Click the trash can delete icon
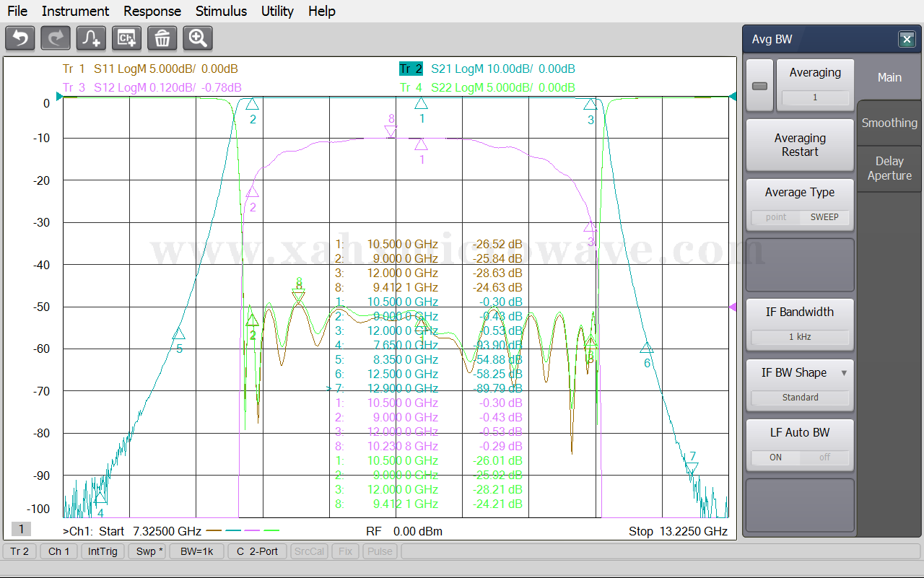The image size is (924, 578). point(162,38)
